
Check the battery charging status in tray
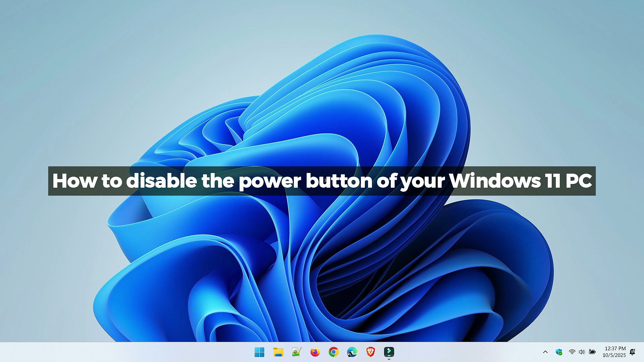coord(592,352)
